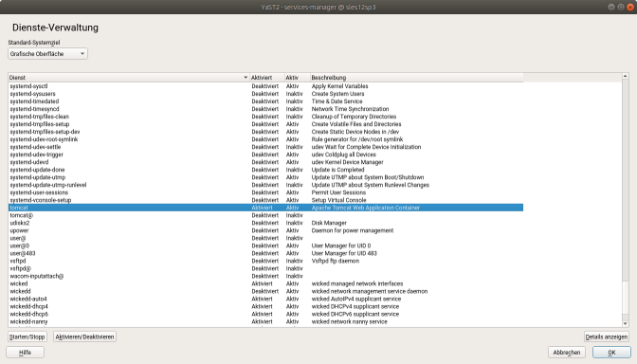Minimize the YaST2 window
Viewport: 637px width, 364px height.
pyautogui.click(x=611, y=7)
